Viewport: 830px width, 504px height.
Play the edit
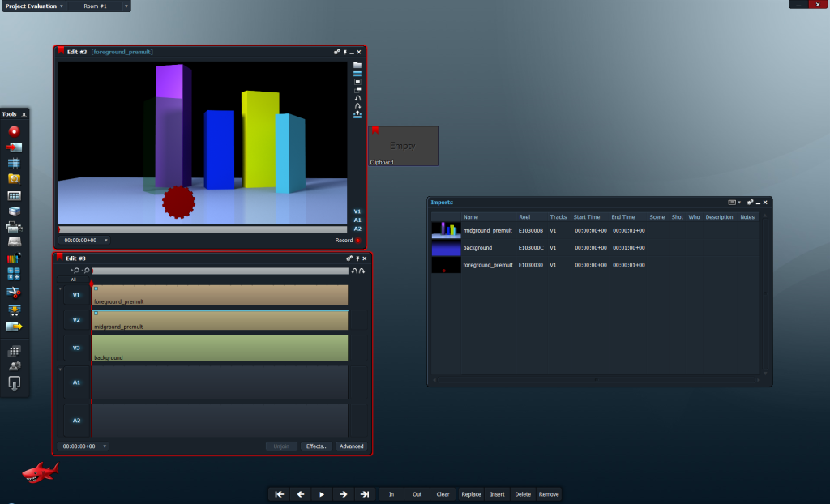click(322, 494)
